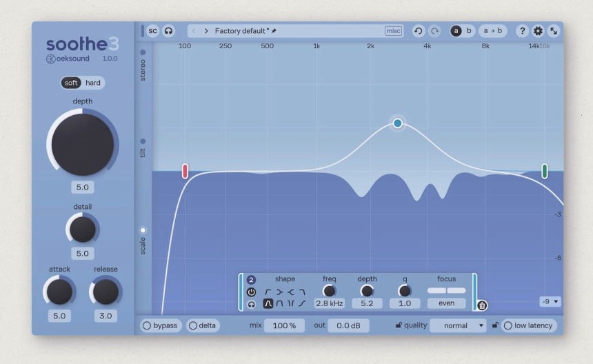
Task: Click left focus bar segment
Action: 436,290
